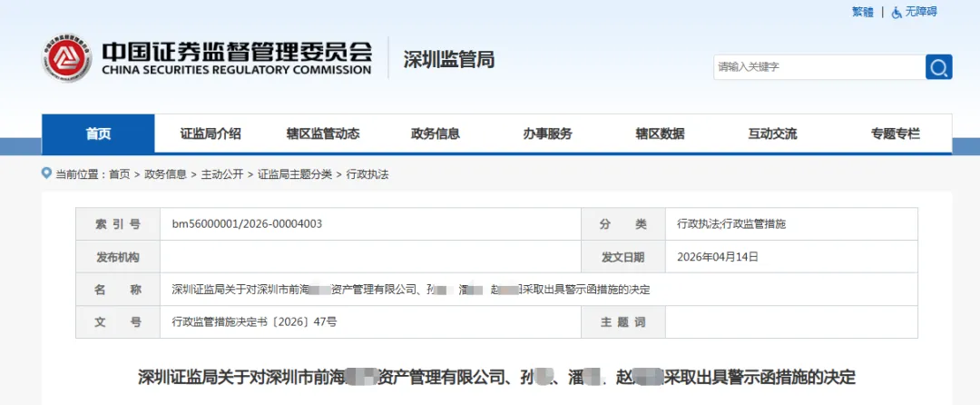Click the magnifier search button
980x405 pixels.
(x=939, y=67)
